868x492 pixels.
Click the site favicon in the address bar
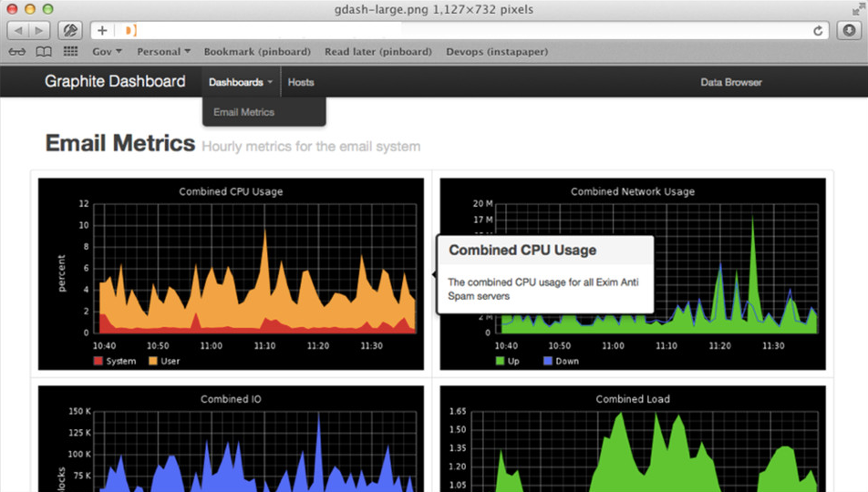coord(130,30)
